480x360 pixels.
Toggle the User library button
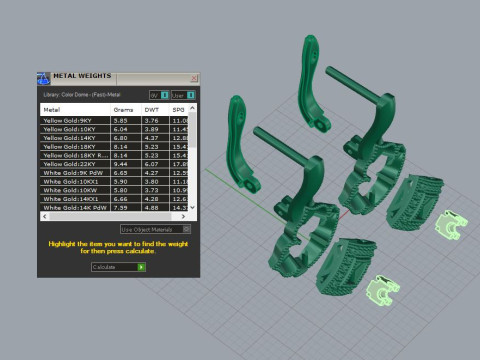click(183, 95)
